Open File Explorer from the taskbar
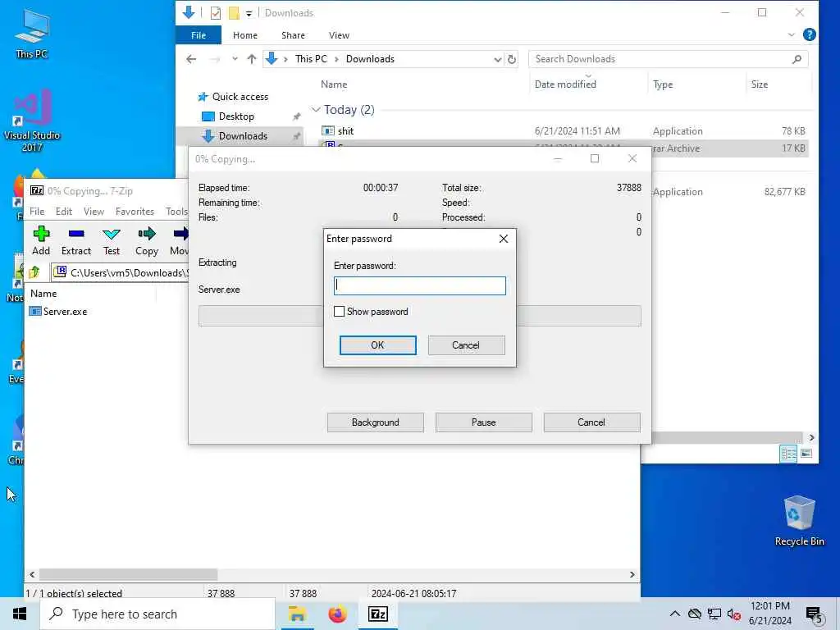 click(x=297, y=614)
